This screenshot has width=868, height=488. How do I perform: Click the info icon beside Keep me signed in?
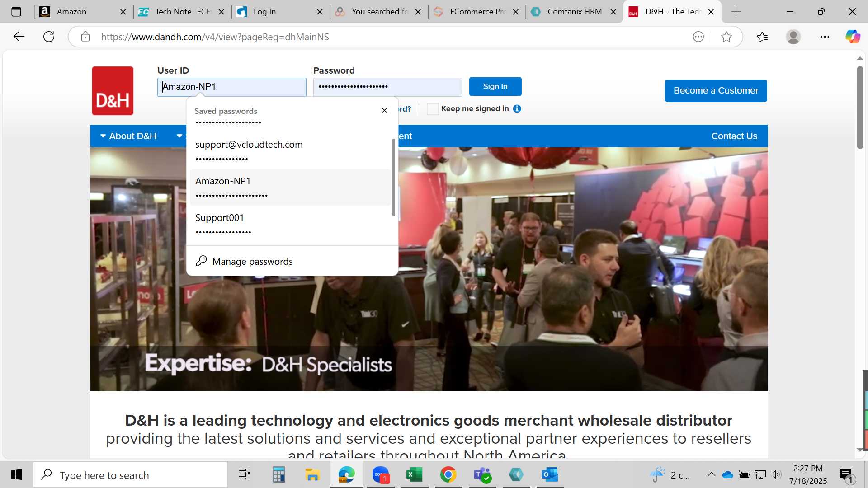point(517,108)
